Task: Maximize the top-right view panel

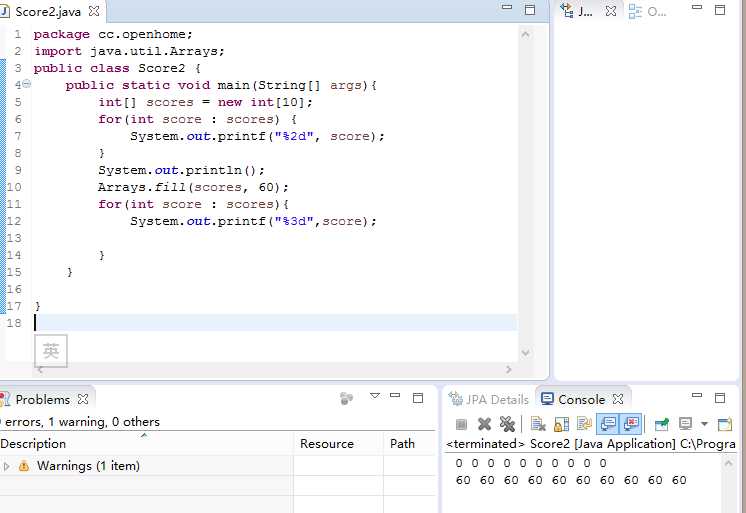Action: pos(720,10)
